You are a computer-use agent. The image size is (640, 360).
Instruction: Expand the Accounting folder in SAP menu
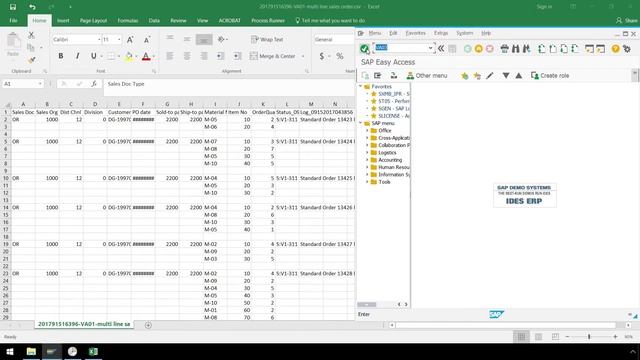pyautogui.click(x=367, y=160)
